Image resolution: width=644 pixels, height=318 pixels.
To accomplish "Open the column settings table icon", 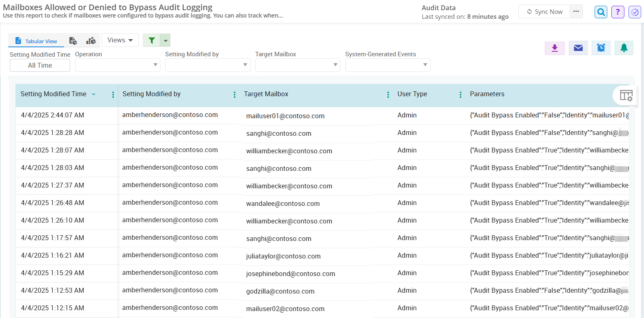I will pos(626,96).
